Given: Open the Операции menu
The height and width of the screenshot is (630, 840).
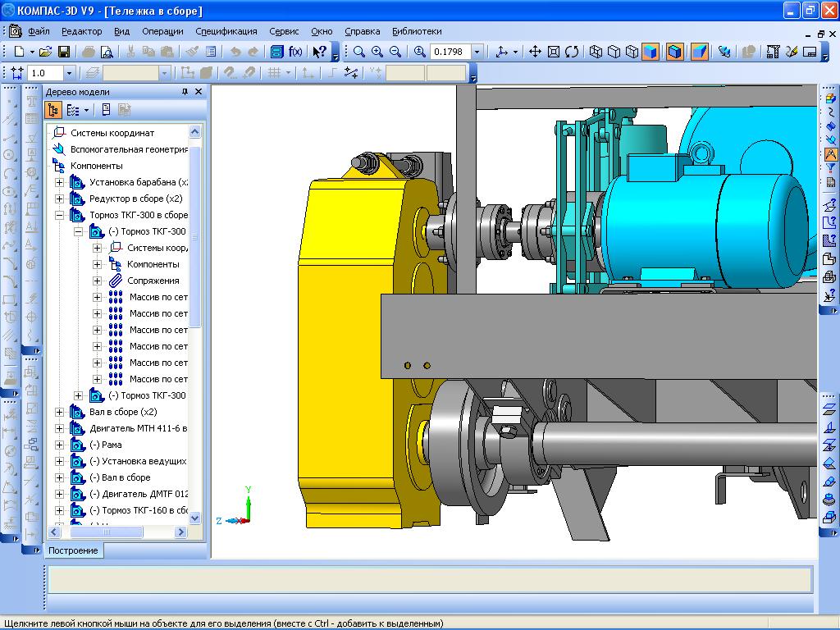Looking at the screenshot, I should [x=162, y=31].
